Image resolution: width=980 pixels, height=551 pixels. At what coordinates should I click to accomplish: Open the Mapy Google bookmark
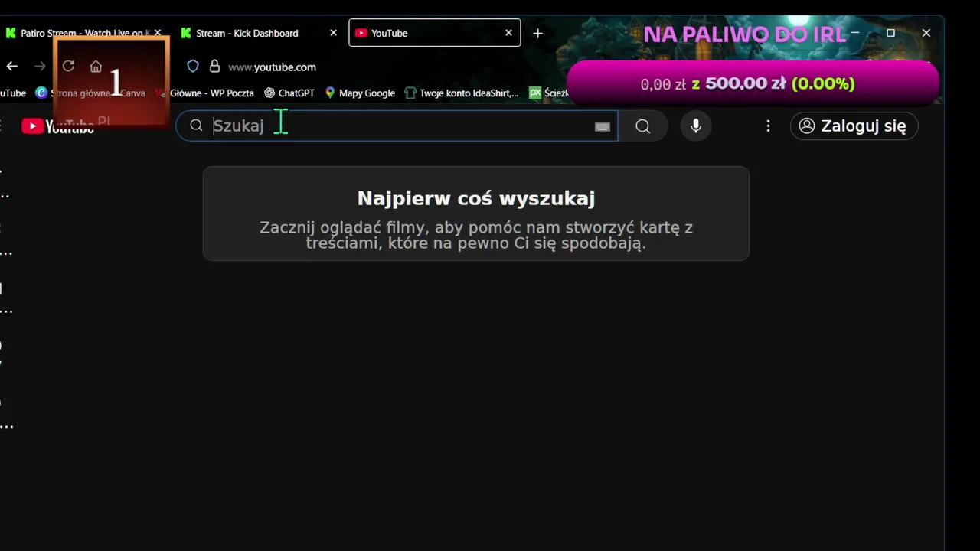point(360,93)
